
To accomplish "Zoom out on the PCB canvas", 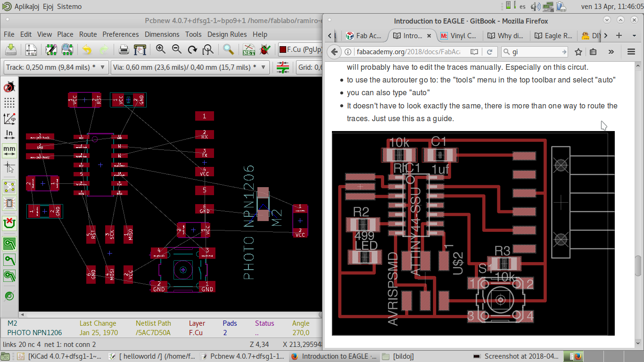I will [177, 49].
